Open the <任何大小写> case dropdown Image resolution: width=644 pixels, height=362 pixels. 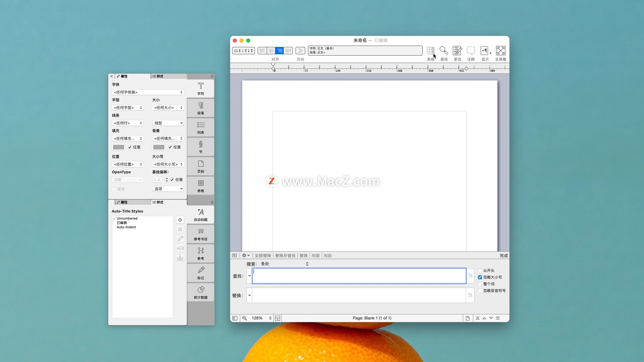[168, 164]
